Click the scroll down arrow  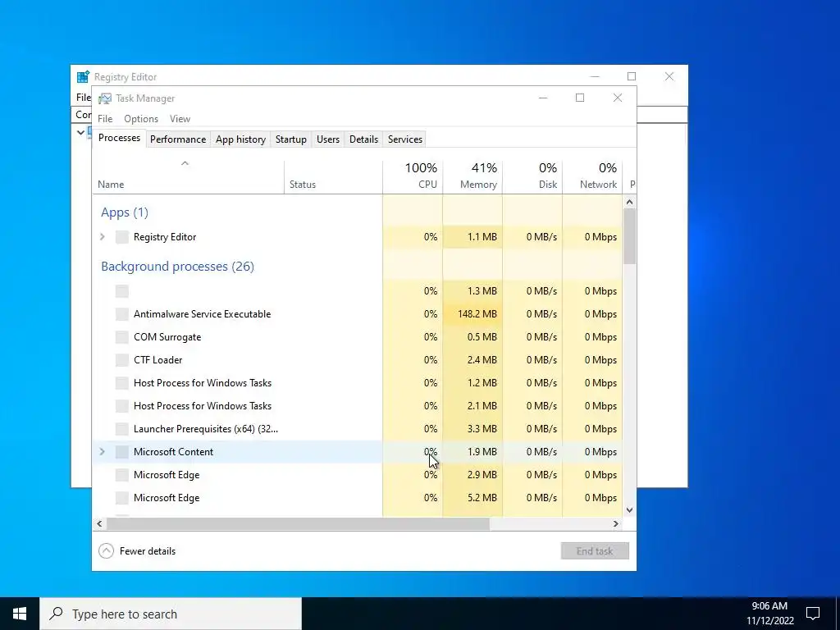click(629, 510)
